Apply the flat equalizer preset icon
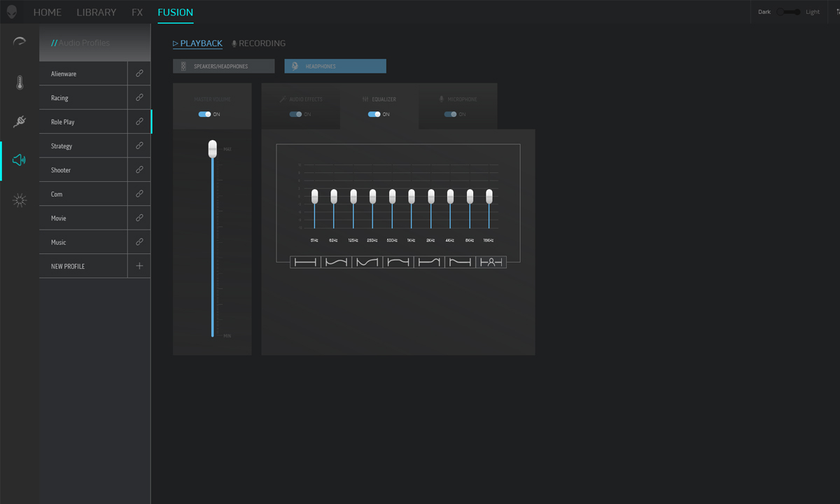840x504 pixels. click(x=305, y=262)
